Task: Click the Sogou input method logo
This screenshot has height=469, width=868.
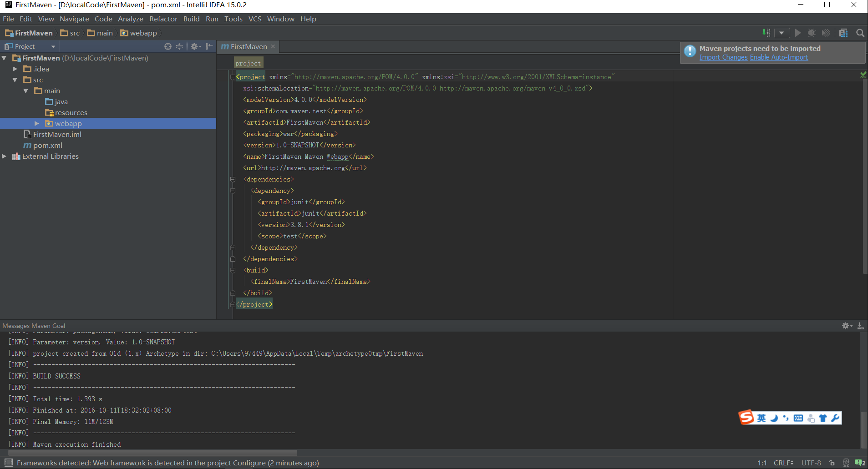Action: tap(746, 417)
